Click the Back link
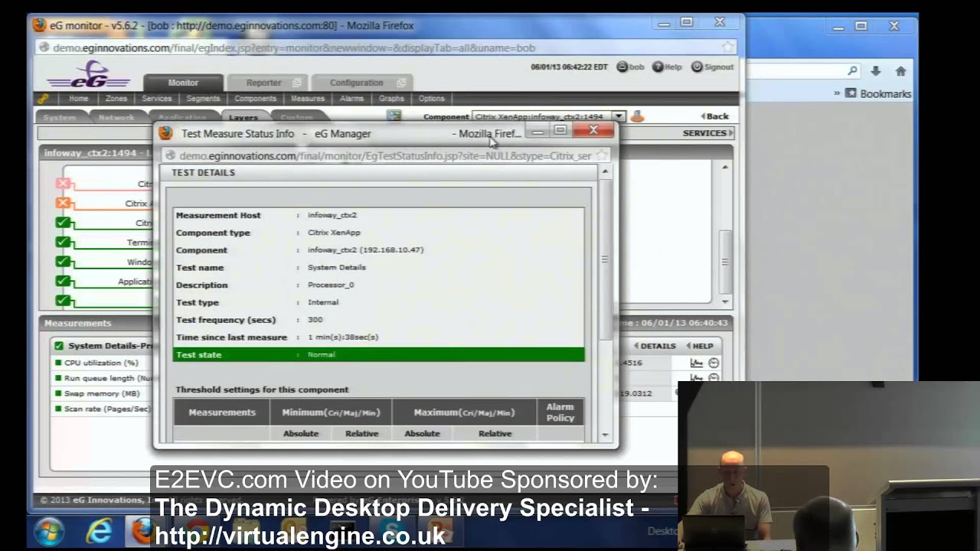The height and width of the screenshot is (551, 980). [714, 116]
